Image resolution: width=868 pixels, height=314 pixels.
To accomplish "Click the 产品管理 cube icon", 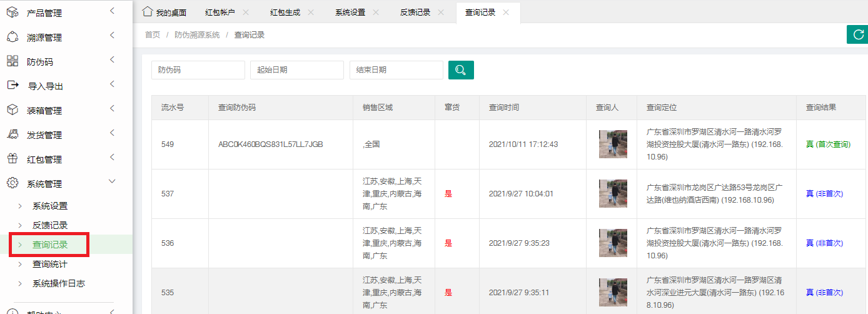I will (x=13, y=13).
